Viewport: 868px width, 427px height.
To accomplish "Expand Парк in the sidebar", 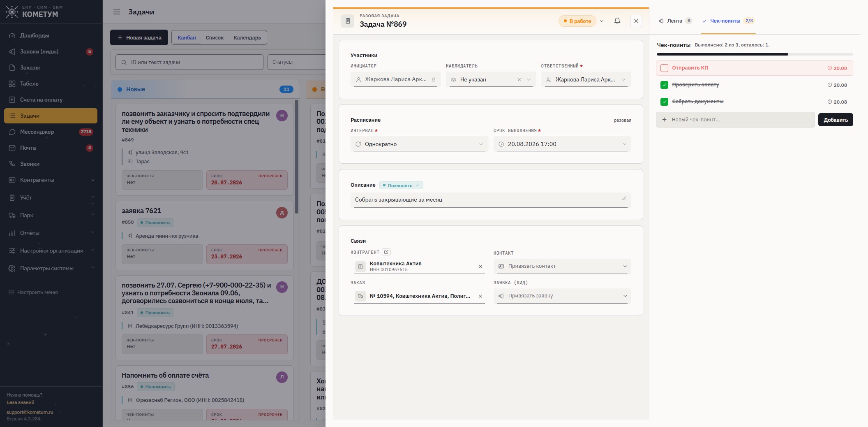I will (51, 215).
